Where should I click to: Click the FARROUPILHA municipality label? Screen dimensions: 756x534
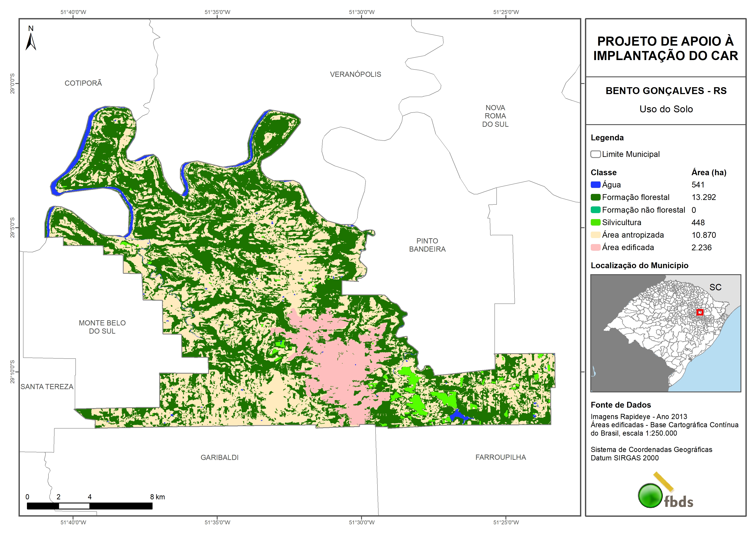500,457
